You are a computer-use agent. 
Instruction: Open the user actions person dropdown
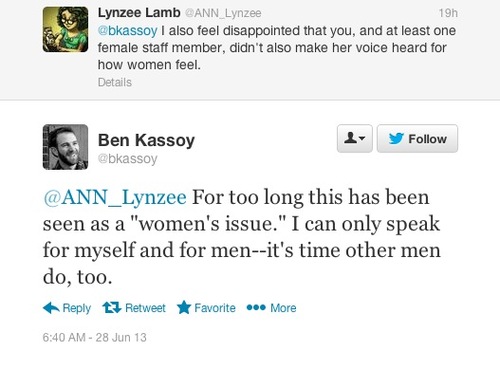[x=355, y=138]
